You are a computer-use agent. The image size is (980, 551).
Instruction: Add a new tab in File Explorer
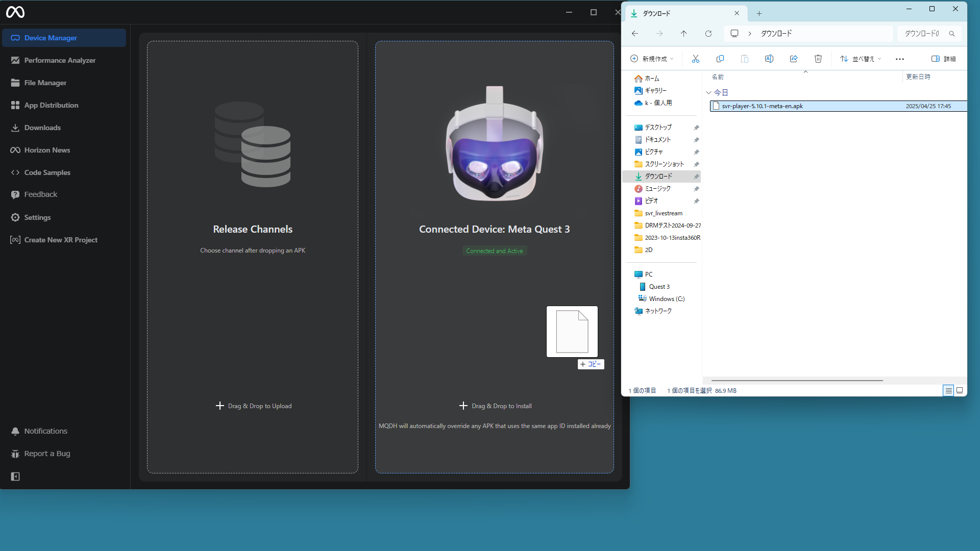click(759, 14)
